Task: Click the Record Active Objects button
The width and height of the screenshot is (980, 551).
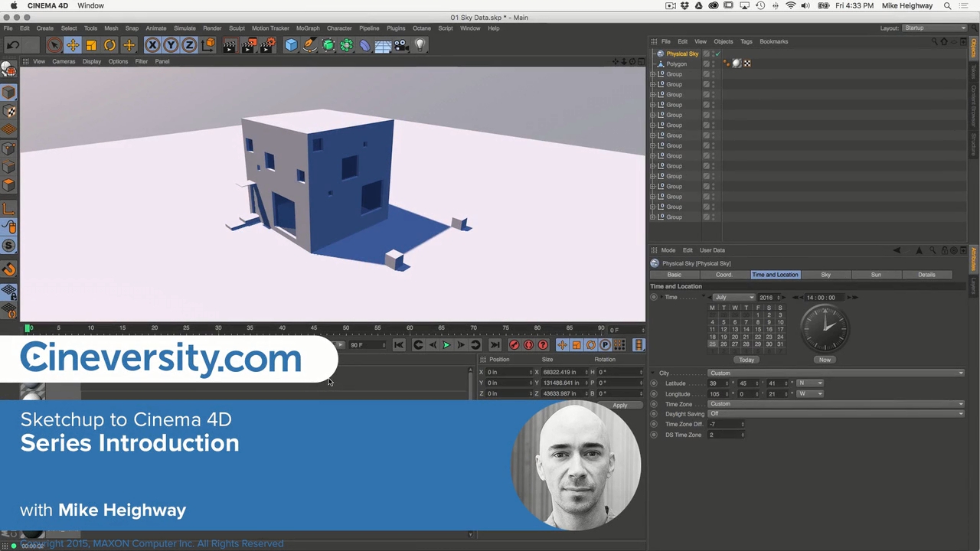Action: click(x=514, y=345)
